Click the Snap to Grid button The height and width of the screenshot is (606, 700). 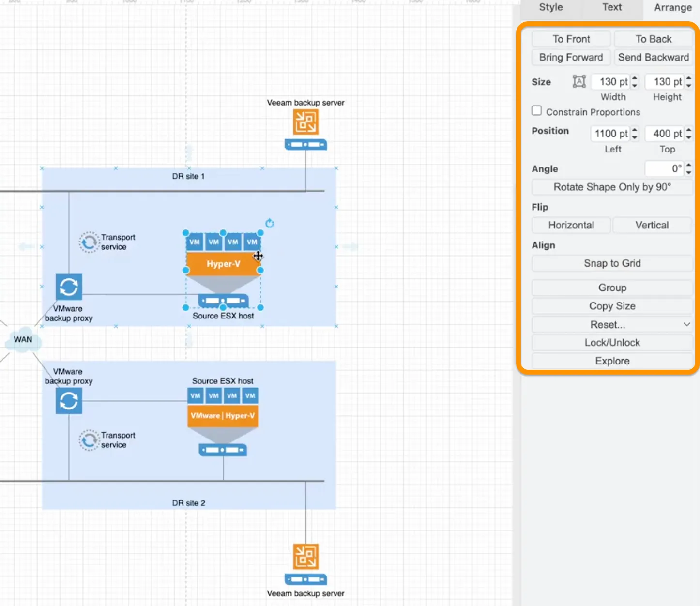click(612, 263)
